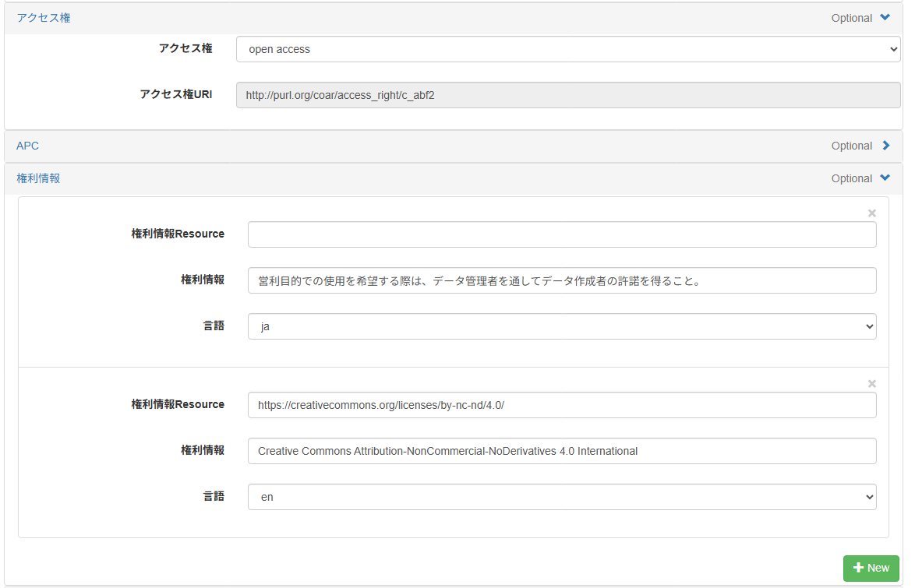Click the APC section title
The image size is (915, 588).
tap(27, 146)
